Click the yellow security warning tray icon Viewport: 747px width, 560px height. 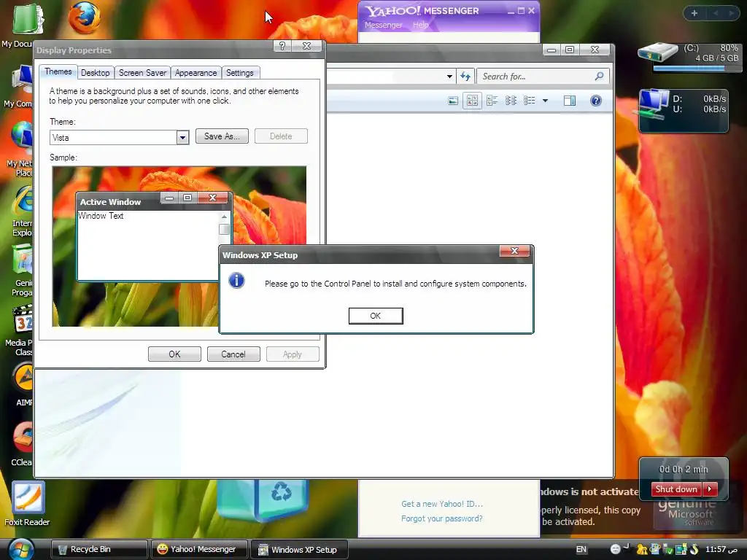[641, 550]
